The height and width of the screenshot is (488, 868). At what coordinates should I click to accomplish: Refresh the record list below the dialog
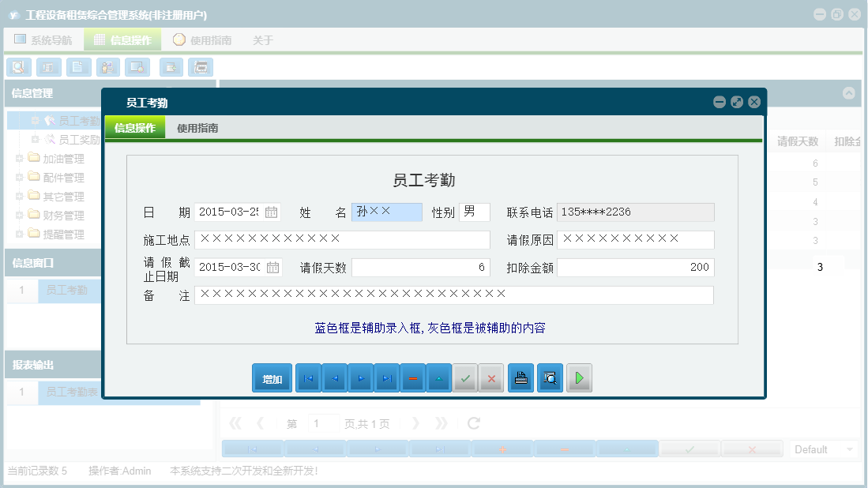click(473, 422)
